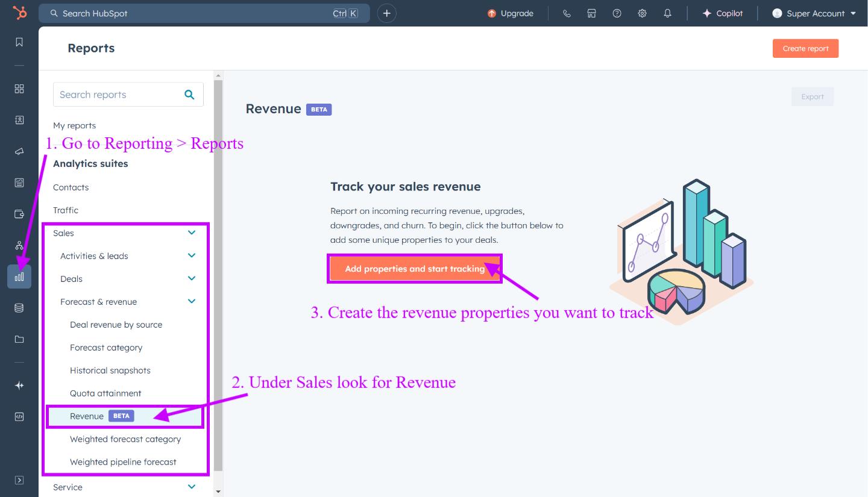868x497 pixels.
Task: Click the scrollbar up arrow in report list
Action: [218, 75]
